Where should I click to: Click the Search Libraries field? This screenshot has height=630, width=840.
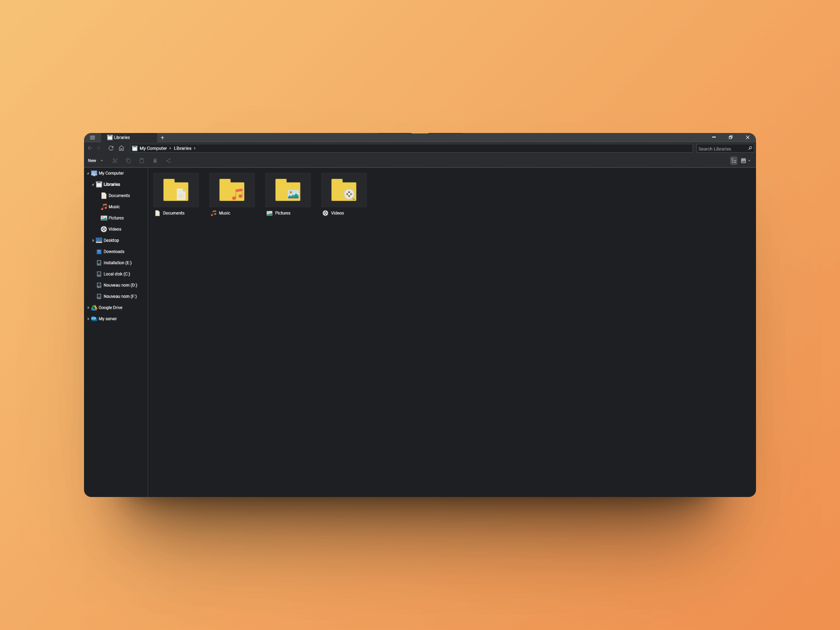coord(721,149)
